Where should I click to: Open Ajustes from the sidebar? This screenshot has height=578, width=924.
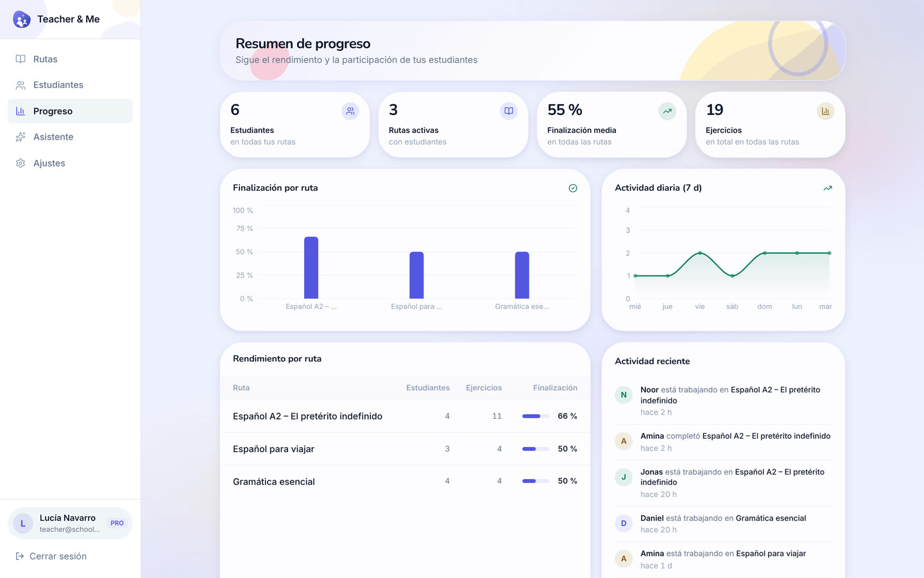(x=70, y=163)
